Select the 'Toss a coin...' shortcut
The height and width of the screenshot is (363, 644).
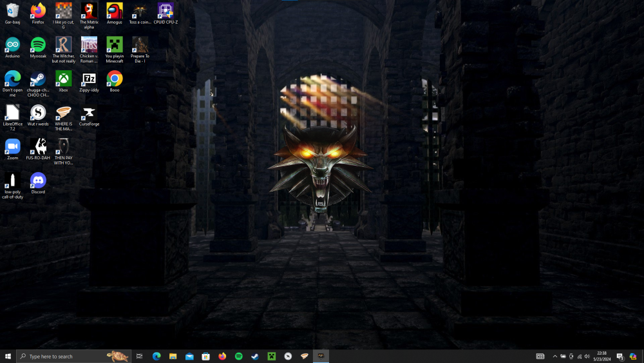click(140, 14)
